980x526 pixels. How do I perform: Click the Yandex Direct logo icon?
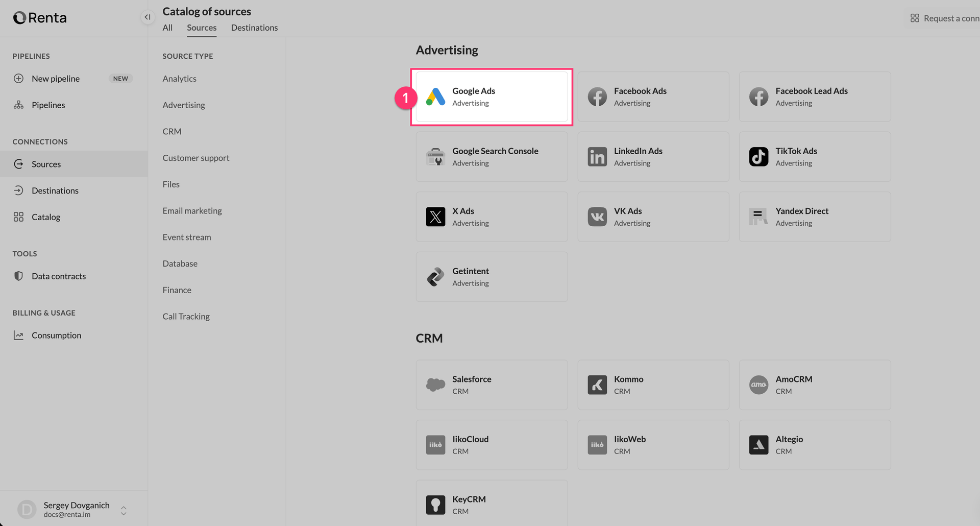(x=758, y=217)
